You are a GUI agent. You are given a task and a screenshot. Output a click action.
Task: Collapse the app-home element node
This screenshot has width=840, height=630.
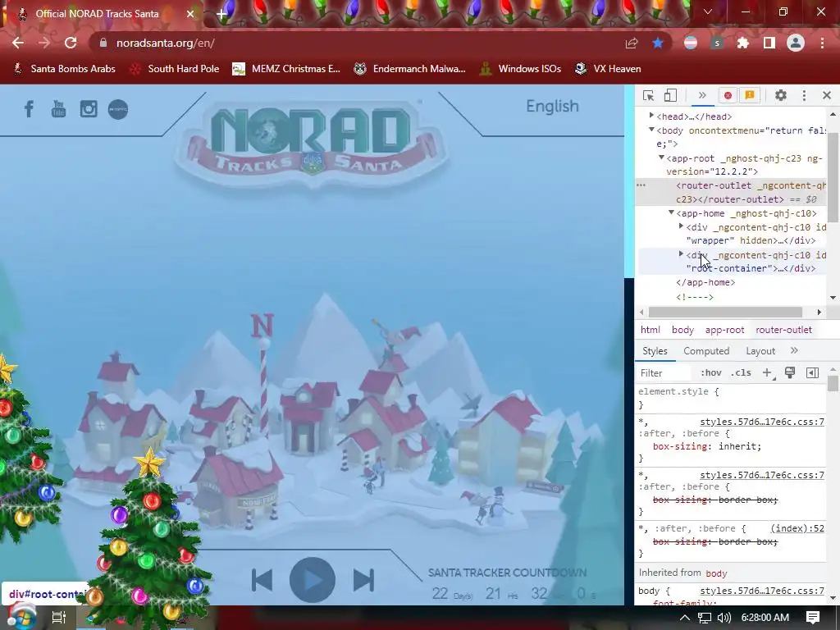[671, 212]
